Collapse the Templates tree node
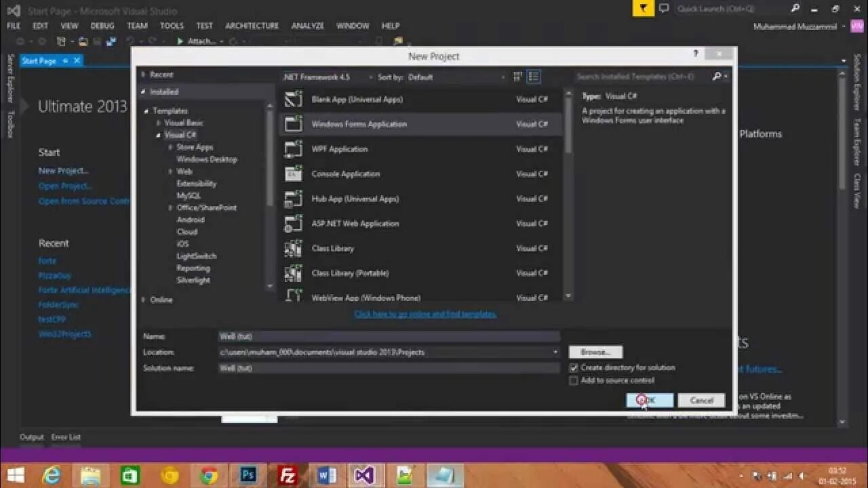Viewport: 868px width, 488px height. (x=146, y=110)
